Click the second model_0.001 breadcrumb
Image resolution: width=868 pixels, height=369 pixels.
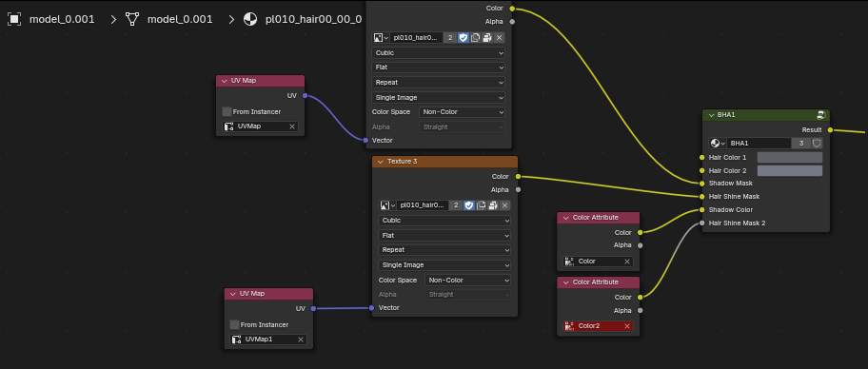pos(180,19)
